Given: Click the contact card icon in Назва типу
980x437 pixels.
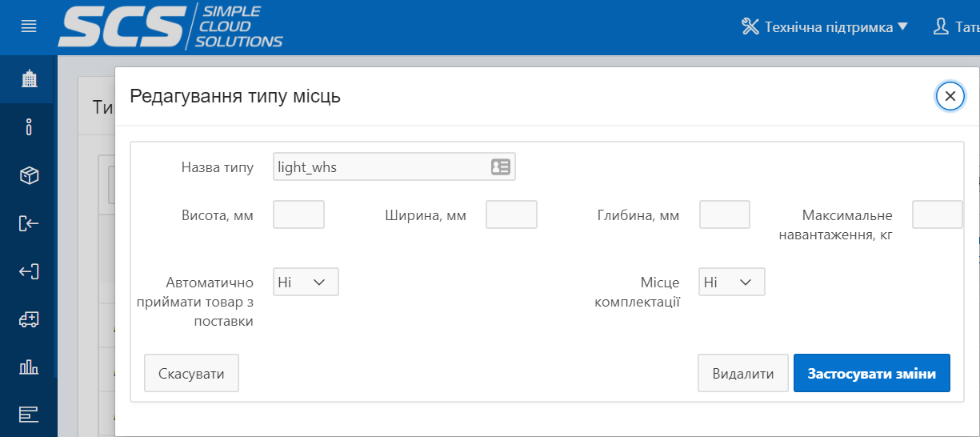Looking at the screenshot, I should (x=501, y=167).
